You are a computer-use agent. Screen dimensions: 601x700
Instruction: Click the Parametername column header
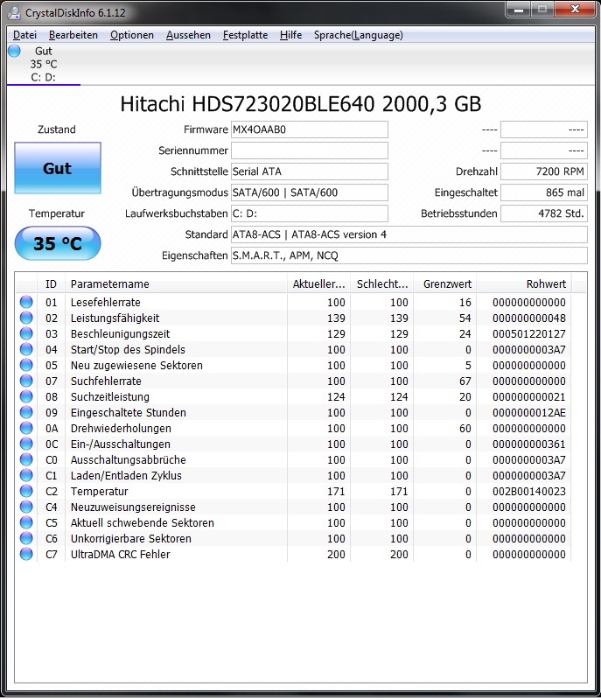(176, 283)
